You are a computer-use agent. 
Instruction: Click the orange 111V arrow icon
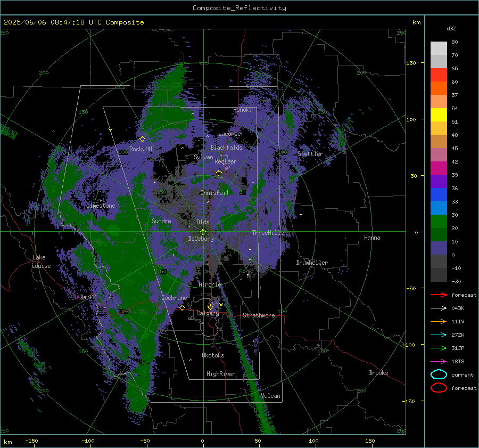pos(439,321)
